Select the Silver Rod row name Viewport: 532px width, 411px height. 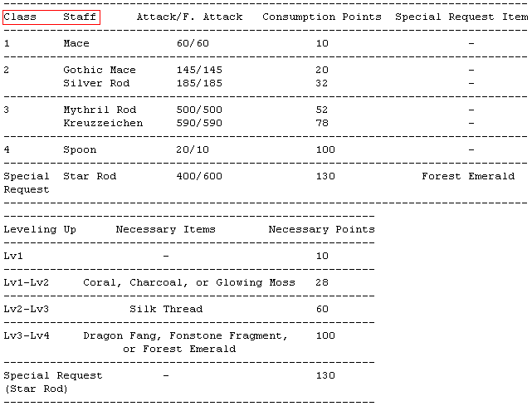click(x=96, y=83)
